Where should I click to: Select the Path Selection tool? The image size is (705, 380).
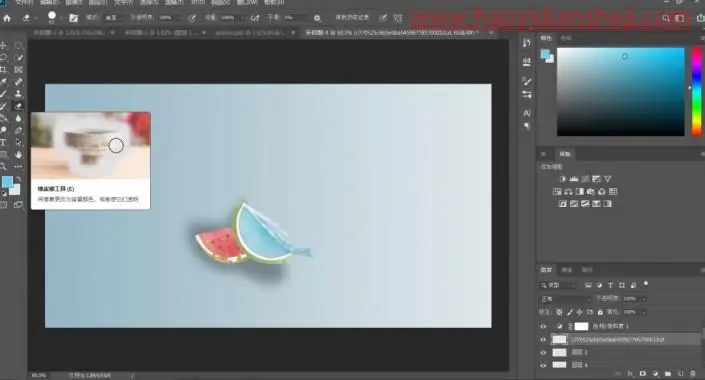point(18,143)
